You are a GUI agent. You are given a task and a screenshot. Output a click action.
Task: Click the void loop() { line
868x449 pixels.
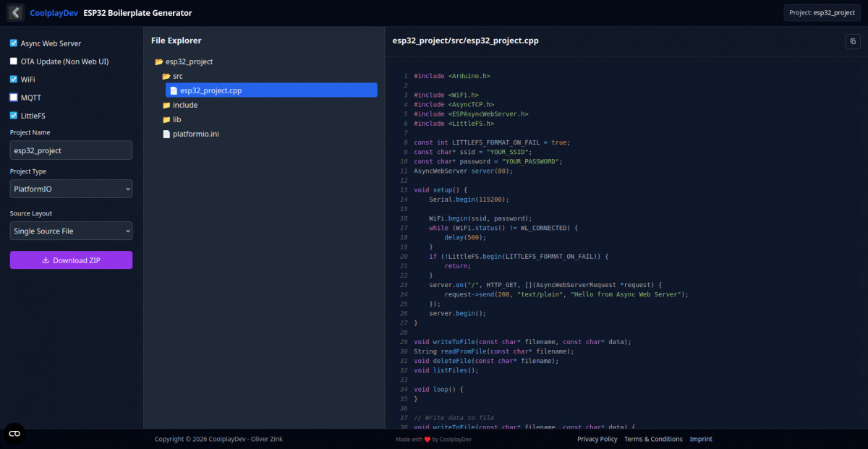(x=438, y=390)
